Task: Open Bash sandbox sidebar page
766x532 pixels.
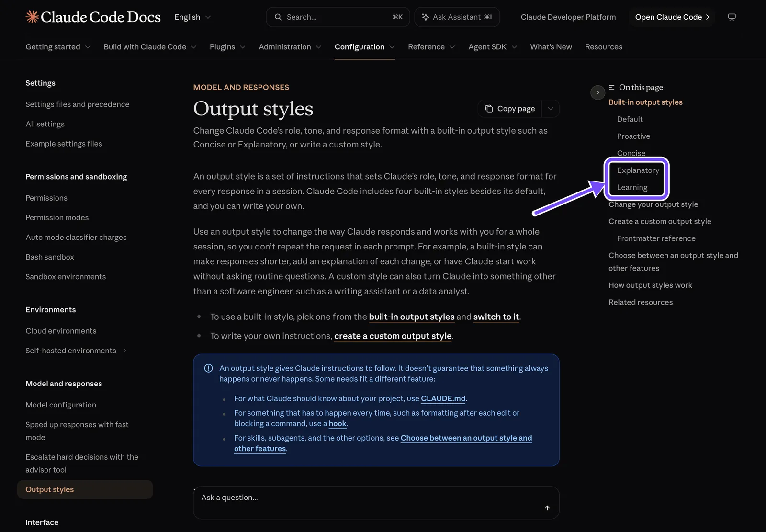Action: coord(50,257)
